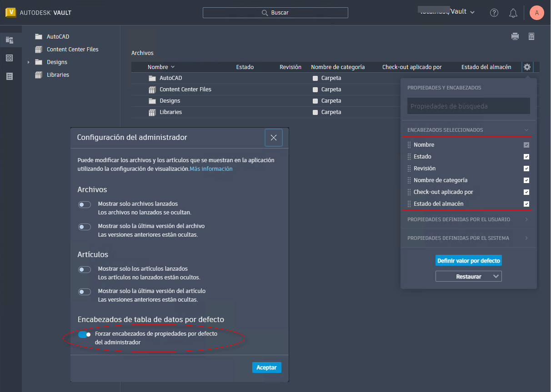Click the Estado del almacén column header
This screenshot has width=551, height=392.
[486, 67]
